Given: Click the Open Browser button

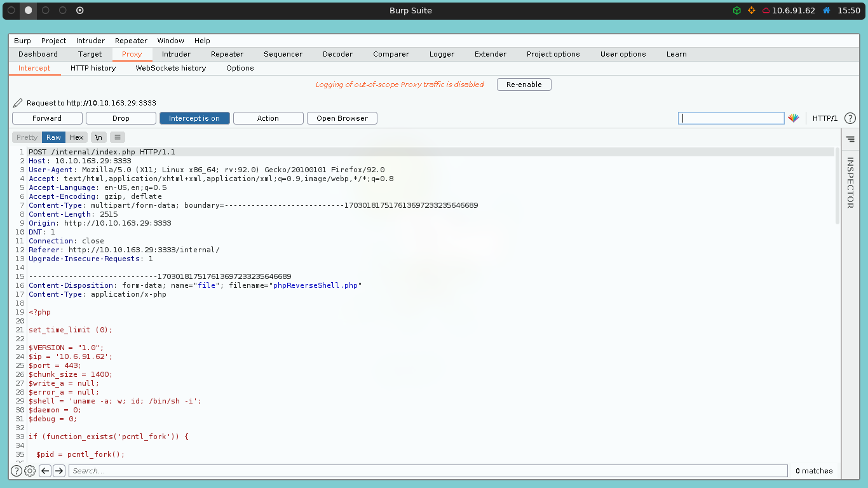Looking at the screenshot, I should pyautogui.click(x=342, y=118).
